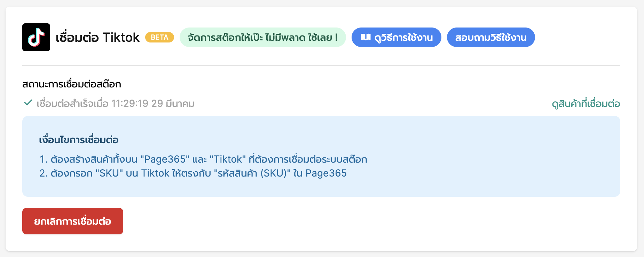The height and width of the screenshot is (257, 644).
Task: Click the เชื่อมต่อ Tiktok page title
Action: click(x=97, y=37)
